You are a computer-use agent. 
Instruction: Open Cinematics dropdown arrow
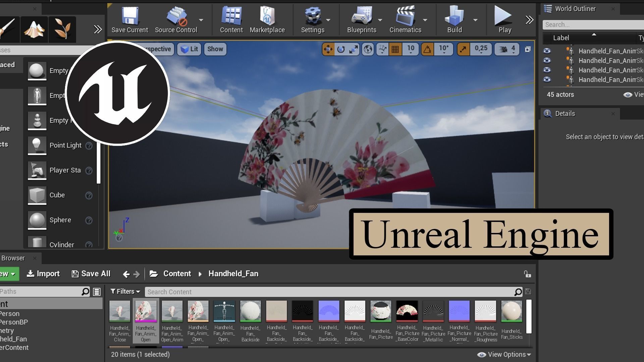click(425, 20)
